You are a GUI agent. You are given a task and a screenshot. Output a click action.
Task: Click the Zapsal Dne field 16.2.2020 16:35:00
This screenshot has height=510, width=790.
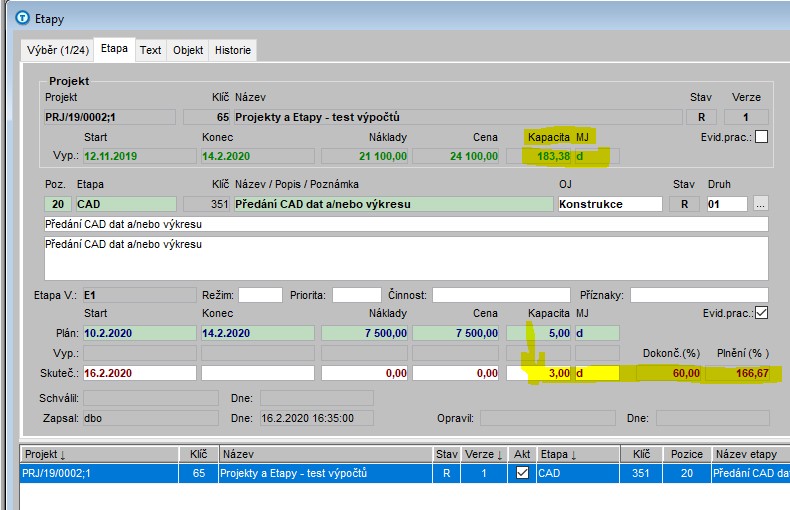(316, 418)
